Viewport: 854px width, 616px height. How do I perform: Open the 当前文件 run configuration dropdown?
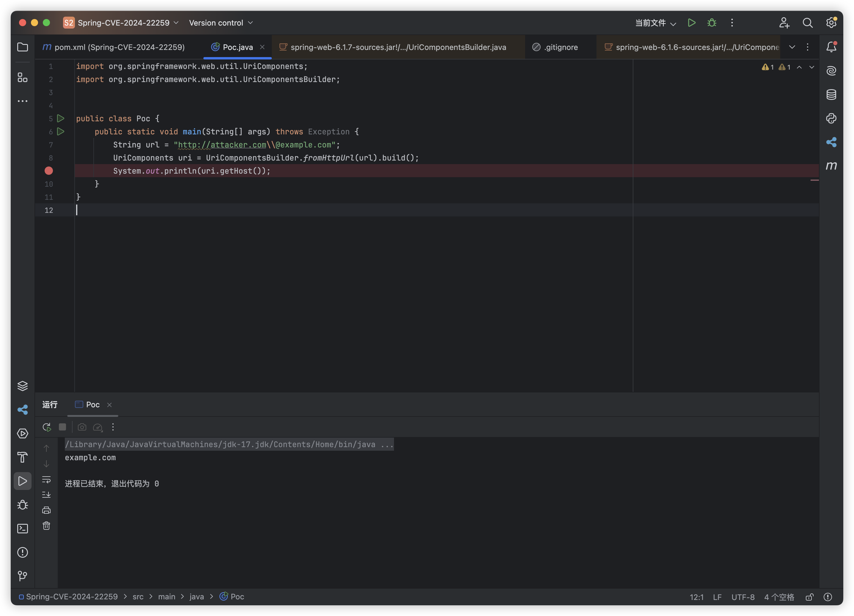(x=656, y=23)
